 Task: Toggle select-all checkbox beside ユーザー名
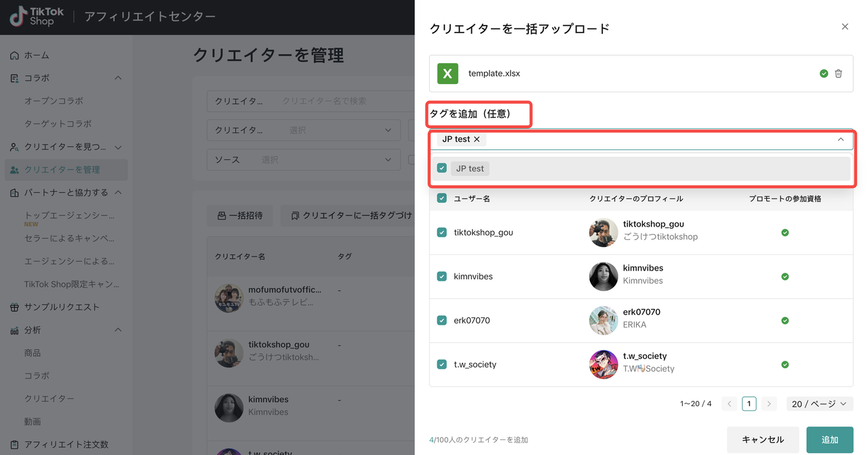pyautogui.click(x=442, y=199)
